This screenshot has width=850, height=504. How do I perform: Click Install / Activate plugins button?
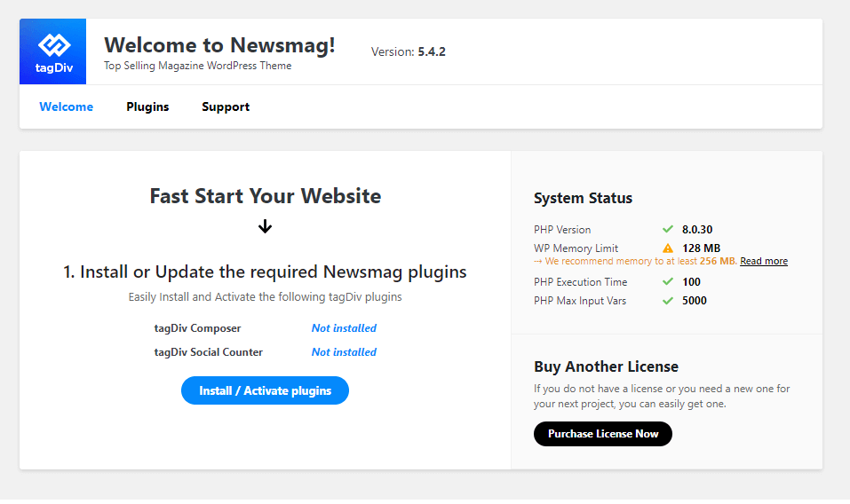pyautogui.click(x=265, y=390)
